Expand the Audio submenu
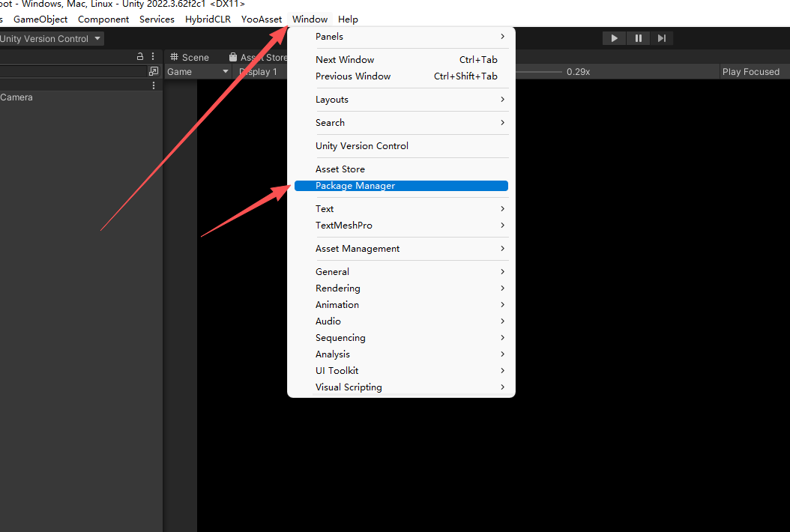Viewport: 790px width, 532px height. pyautogui.click(x=401, y=321)
